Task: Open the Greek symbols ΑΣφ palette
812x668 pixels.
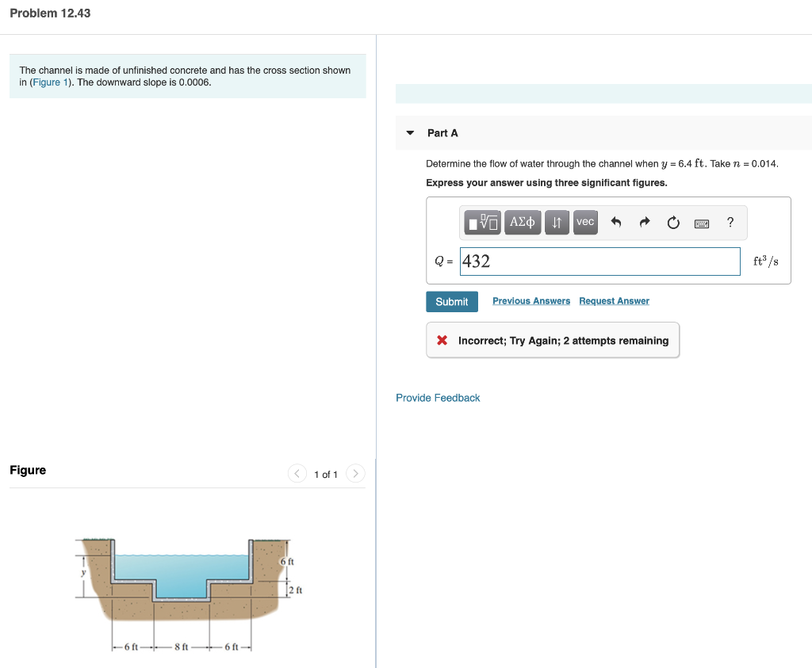Action: (523, 223)
